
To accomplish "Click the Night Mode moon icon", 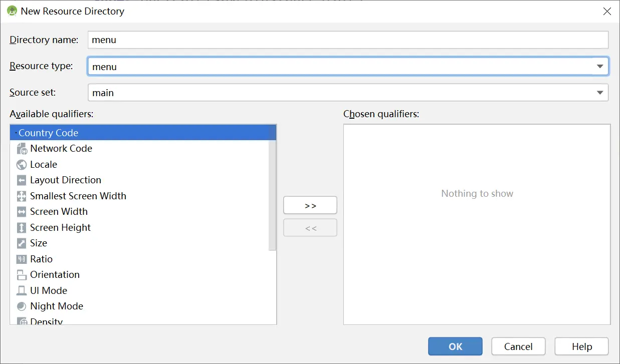I will [22, 306].
